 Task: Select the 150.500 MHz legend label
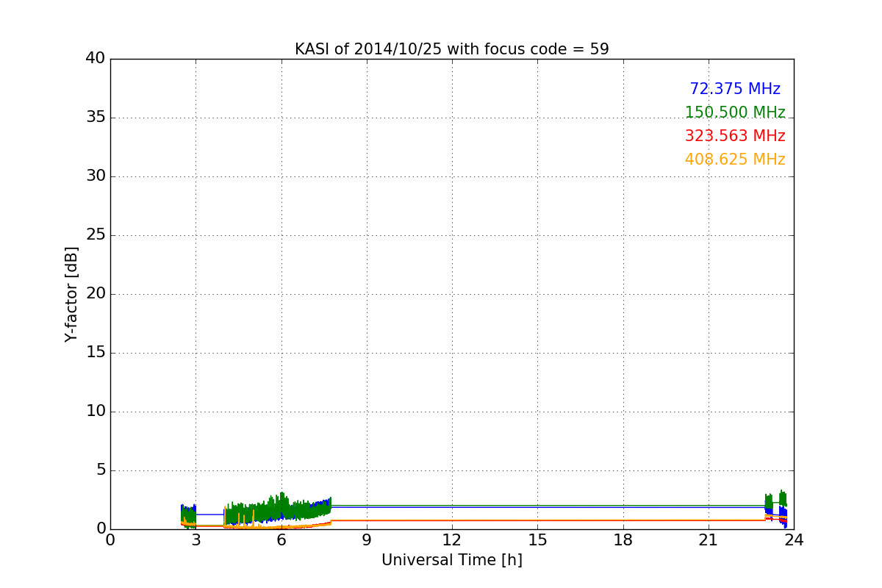[735, 112]
